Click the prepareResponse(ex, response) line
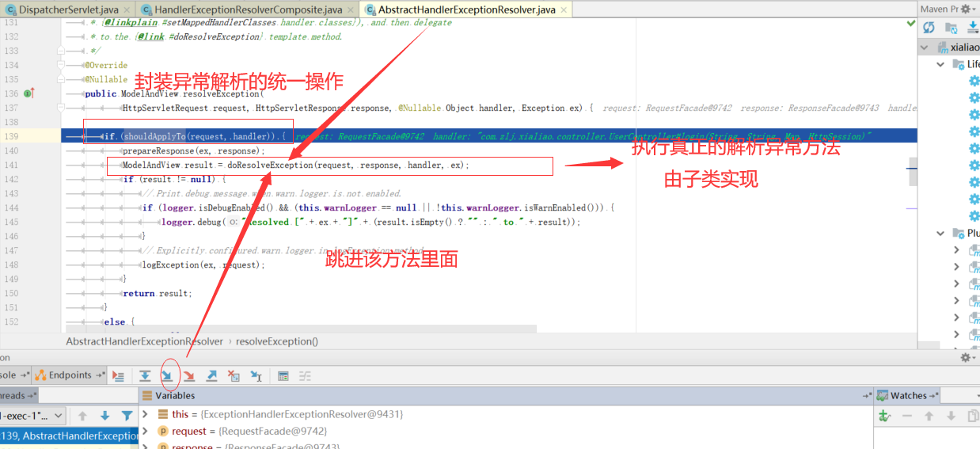This screenshot has height=449, width=980. [193, 150]
